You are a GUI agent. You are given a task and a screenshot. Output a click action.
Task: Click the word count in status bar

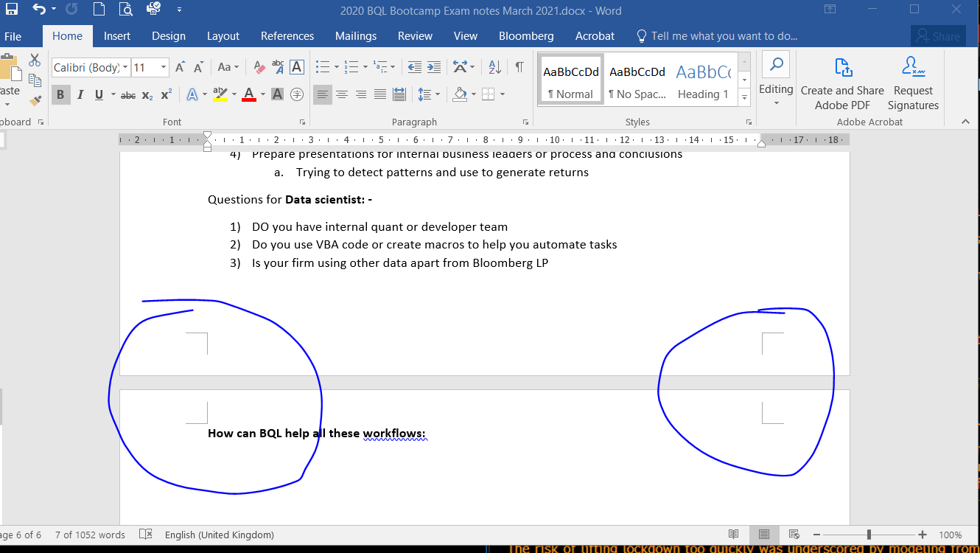tap(90, 535)
